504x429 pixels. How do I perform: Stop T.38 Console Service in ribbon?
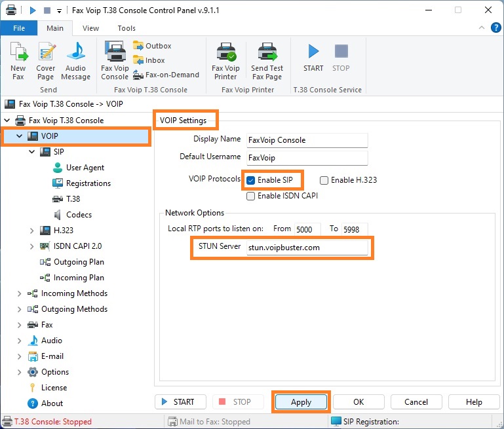point(341,58)
